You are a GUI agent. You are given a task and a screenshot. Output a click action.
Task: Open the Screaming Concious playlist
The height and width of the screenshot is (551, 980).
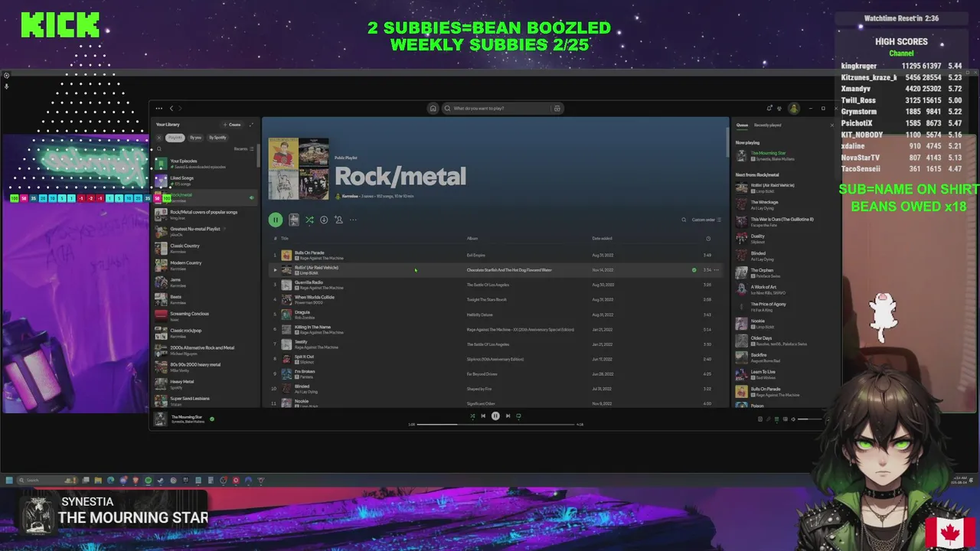point(207,315)
